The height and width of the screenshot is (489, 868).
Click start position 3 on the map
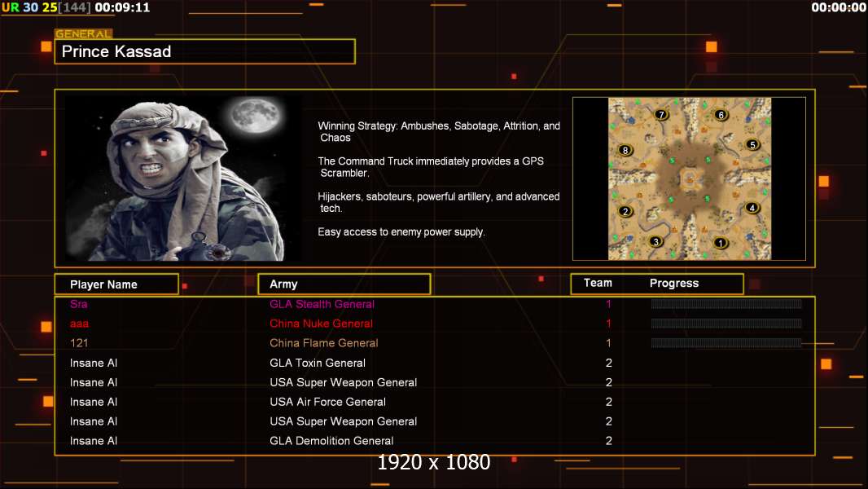(656, 241)
